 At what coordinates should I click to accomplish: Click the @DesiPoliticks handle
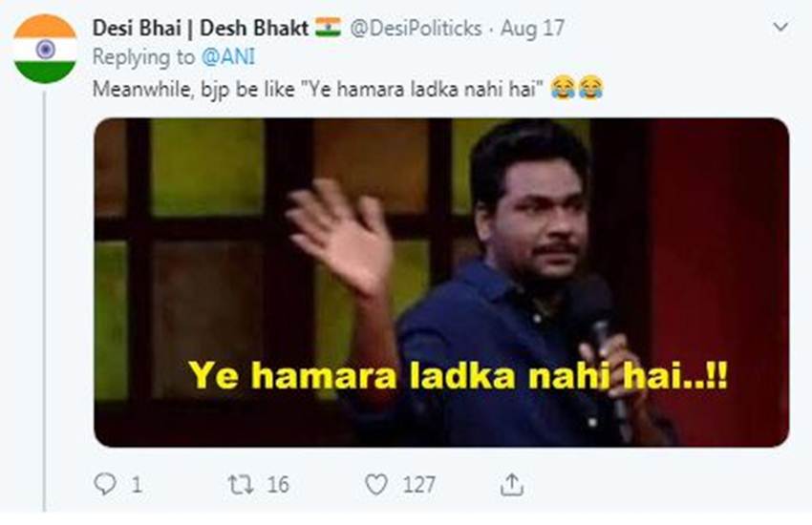[x=416, y=28]
